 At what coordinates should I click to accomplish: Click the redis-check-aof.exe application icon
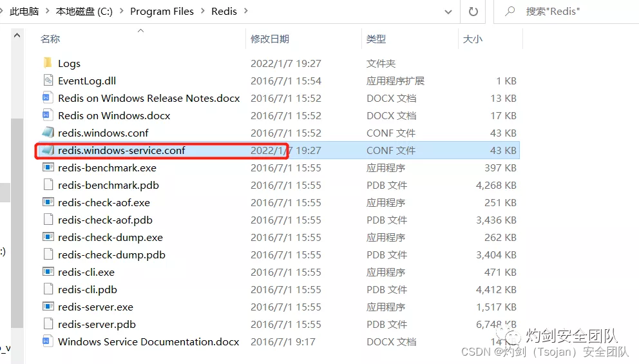point(48,202)
